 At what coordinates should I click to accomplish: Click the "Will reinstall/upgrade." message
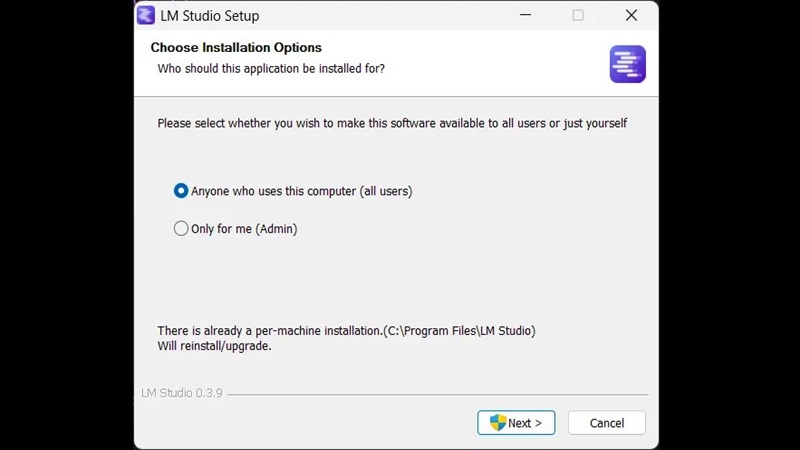point(214,347)
